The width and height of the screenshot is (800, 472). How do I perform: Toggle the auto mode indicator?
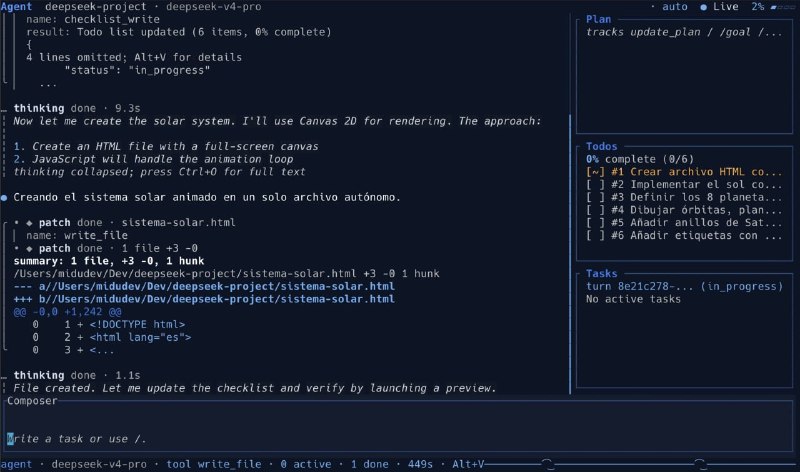[674, 7]
